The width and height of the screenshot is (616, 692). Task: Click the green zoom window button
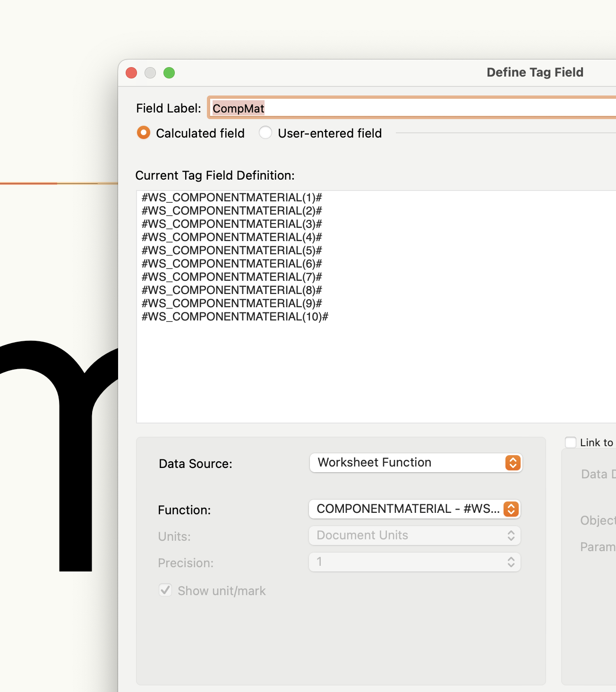(x=169, y=73)
